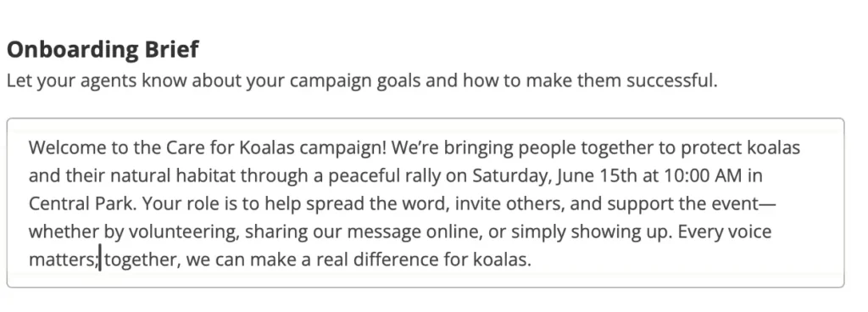Click the campaign goals description text
868x312 pixels.
[362, 81]
